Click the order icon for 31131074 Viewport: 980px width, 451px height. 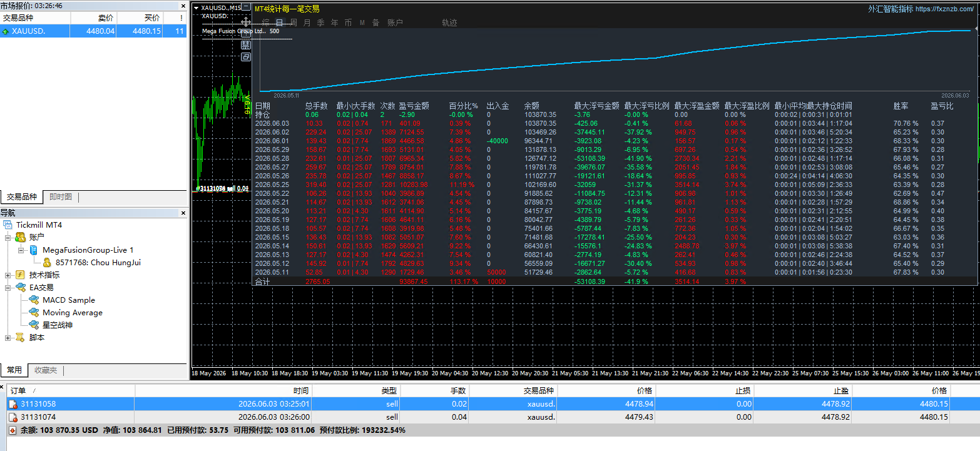tap(13, 417)
